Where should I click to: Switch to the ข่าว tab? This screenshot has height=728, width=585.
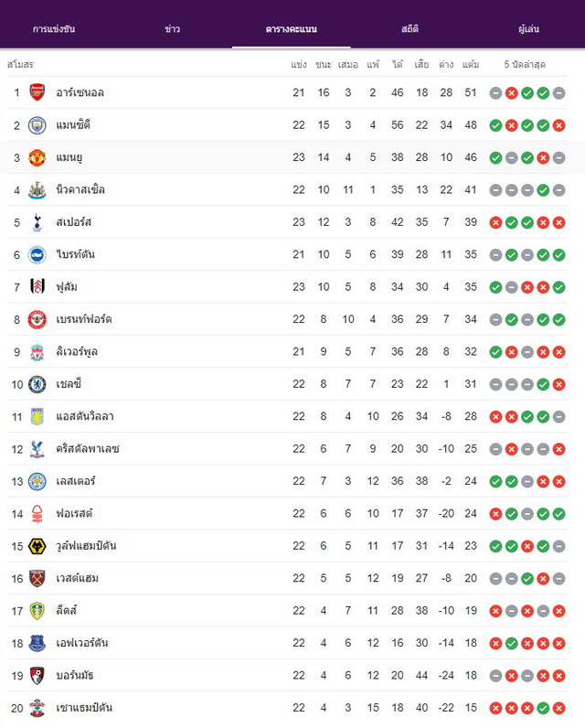[x=172, y=28]
